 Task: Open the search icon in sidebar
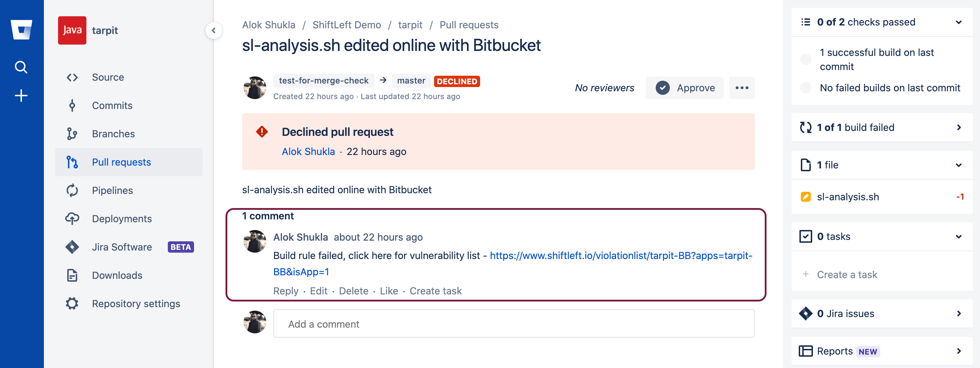[x=21, y=67]
